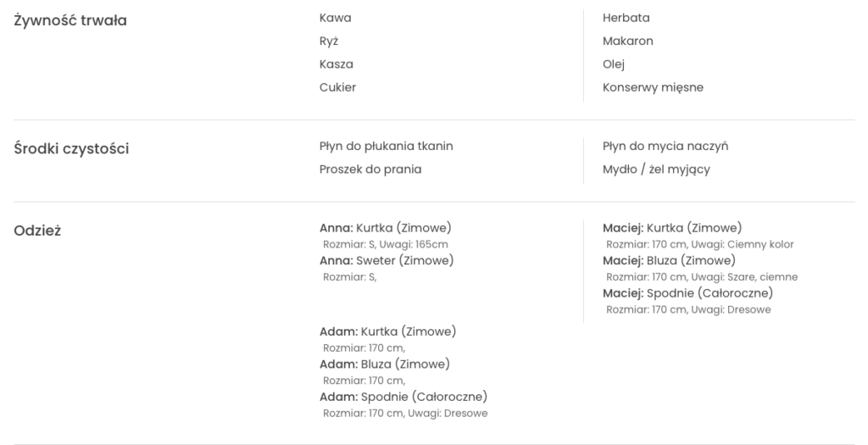This screenshot has height=445, width=868.
Task: Click Mydło / żel myjący entry
Action: 656,169
